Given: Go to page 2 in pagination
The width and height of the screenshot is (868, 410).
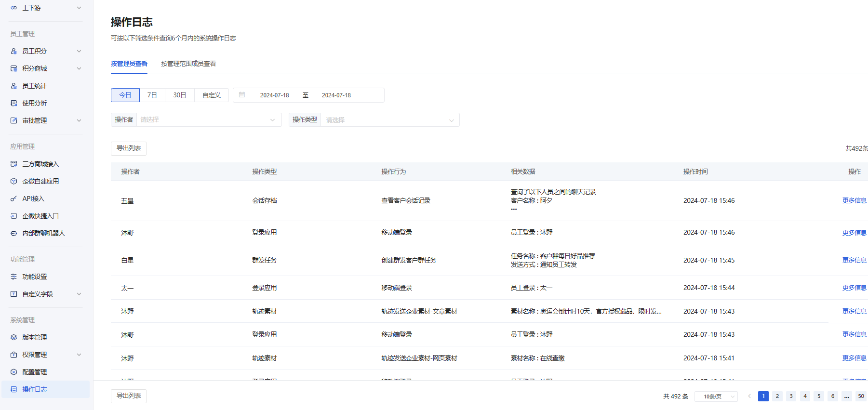Looking at the screenshot, I should point(777,396).
